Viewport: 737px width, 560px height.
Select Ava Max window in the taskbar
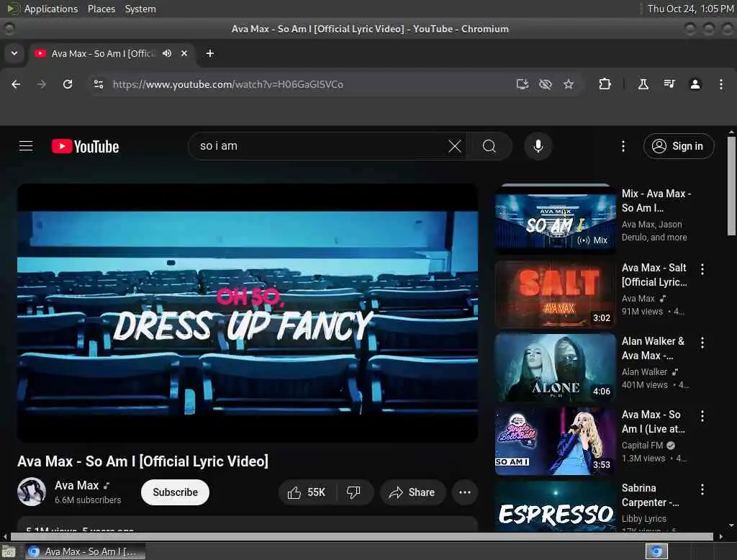86,551
